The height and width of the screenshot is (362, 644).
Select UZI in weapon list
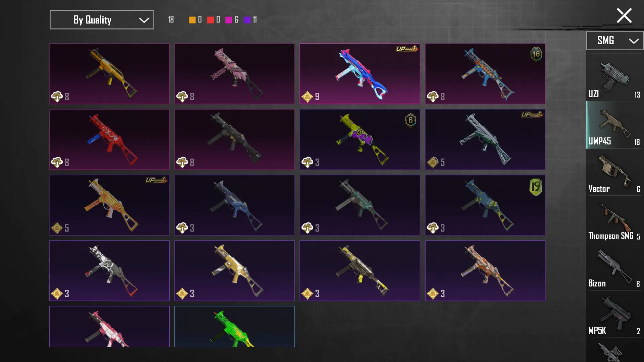click(x=614, y=78)
